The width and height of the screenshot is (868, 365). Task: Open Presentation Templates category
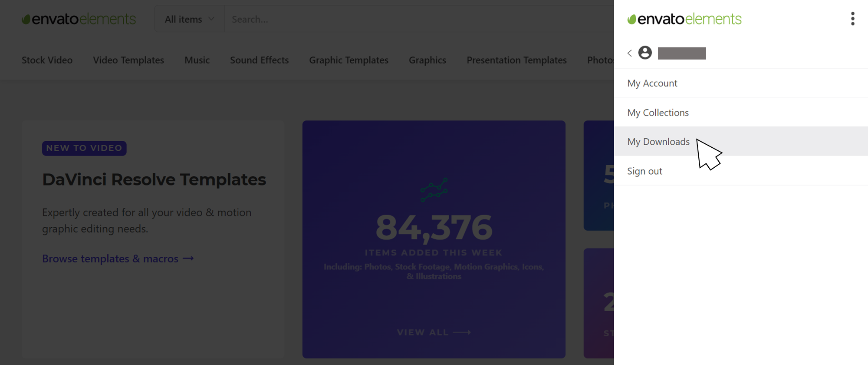[x=516, y=60]
